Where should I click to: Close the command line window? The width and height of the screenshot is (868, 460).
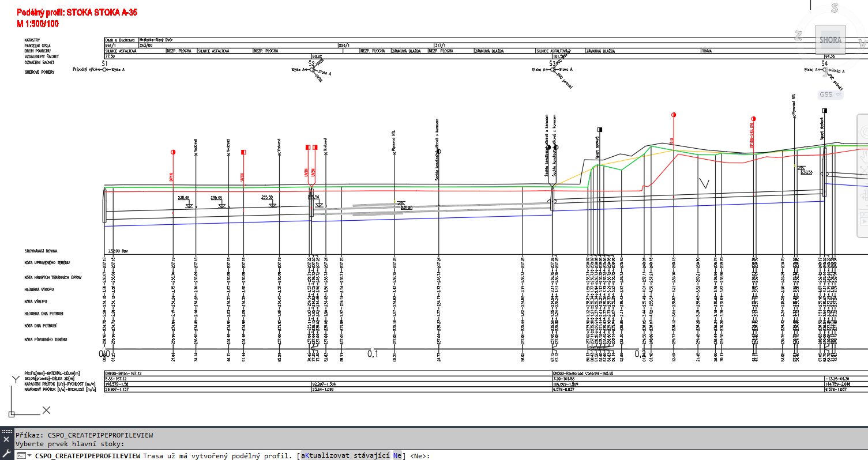click(x=6, y=439)
